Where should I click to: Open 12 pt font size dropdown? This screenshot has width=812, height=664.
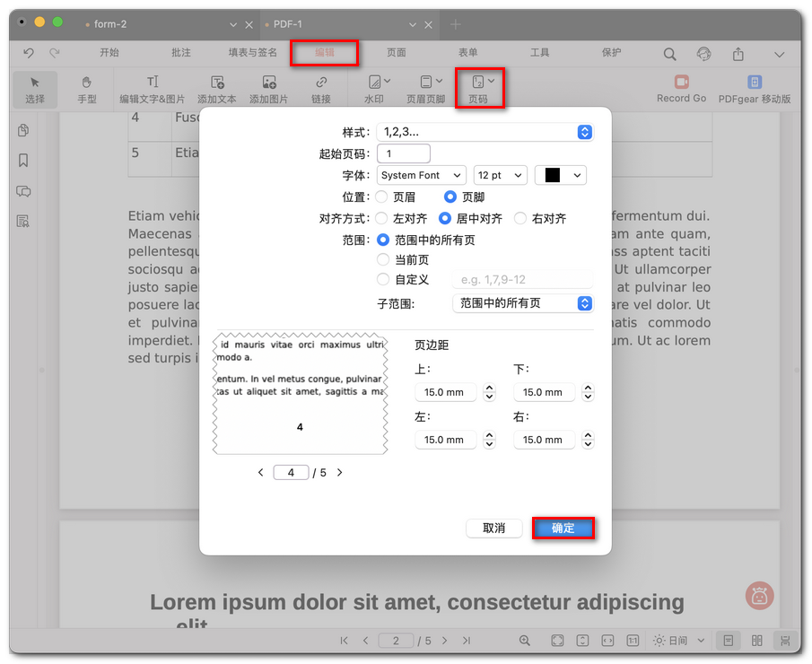[x=501, y=175]
